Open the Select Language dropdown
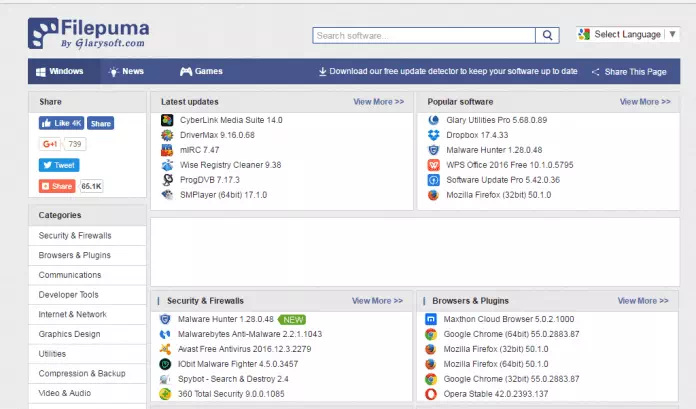Screen dimensions: 696x409 click(628, 34)
